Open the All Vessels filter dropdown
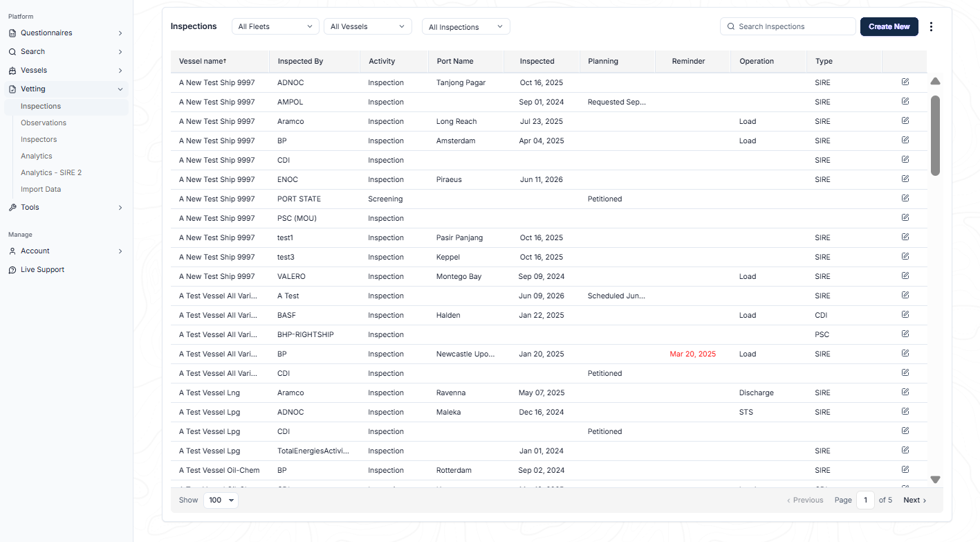 pyautogui.click(x=367, y=26)
